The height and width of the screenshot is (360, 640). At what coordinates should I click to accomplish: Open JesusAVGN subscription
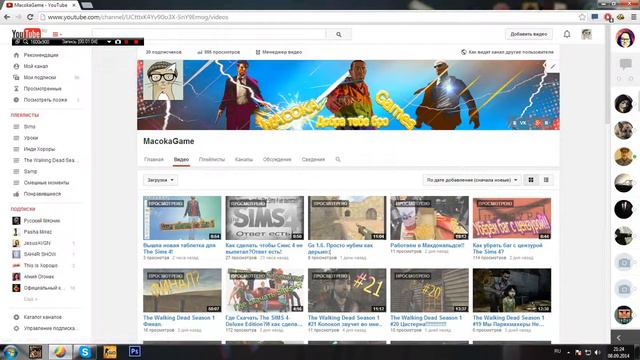pos(37,243)
